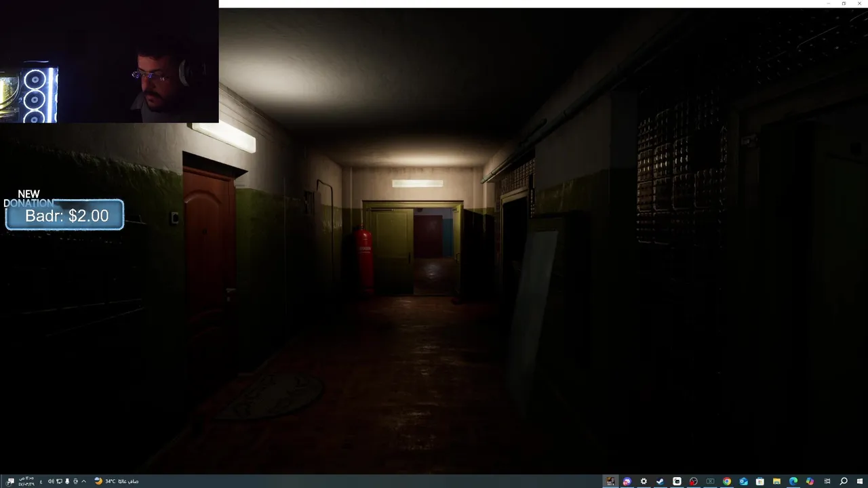This screenshot has width=868, height=488.
Task: Open Microsoft Edge from the taskbar
Action: [x=793, y=481]
